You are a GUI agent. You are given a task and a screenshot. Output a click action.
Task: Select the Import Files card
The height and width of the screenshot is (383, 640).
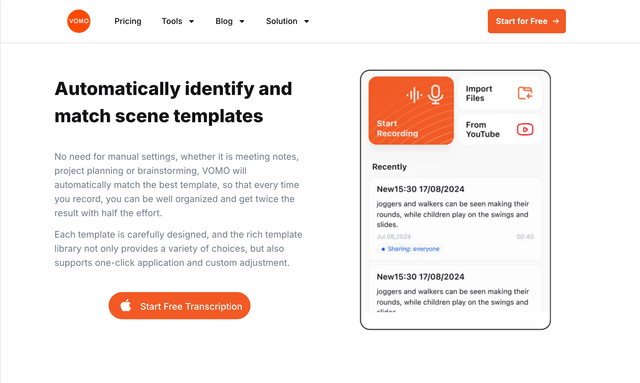[x=500, y=94]
